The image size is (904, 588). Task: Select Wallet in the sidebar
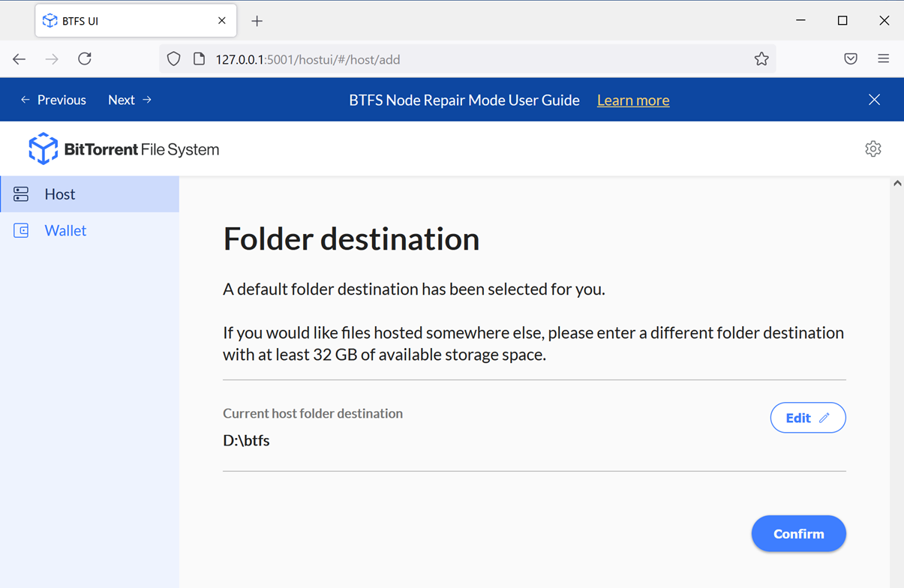90,230
